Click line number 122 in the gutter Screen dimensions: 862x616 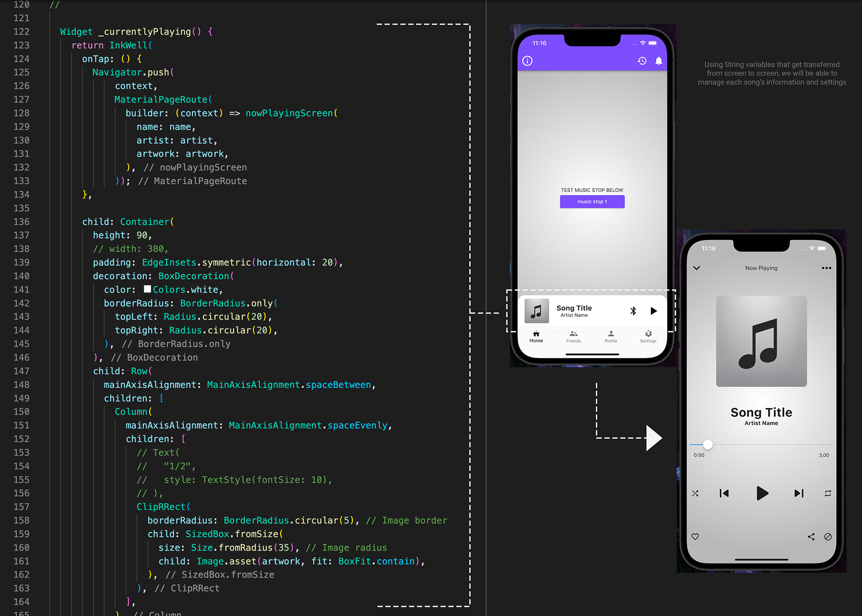(x=21, y=31)
